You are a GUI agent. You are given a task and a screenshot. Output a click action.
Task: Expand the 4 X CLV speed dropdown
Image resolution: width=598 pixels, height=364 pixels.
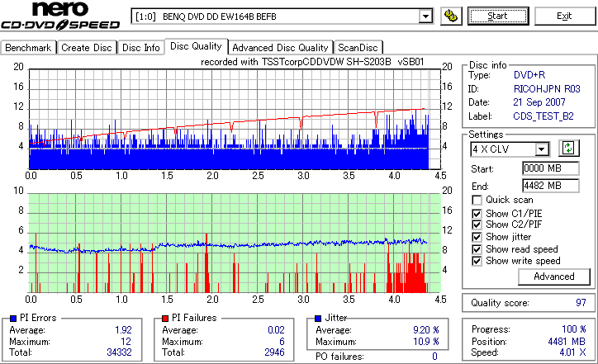coord(541,149)
